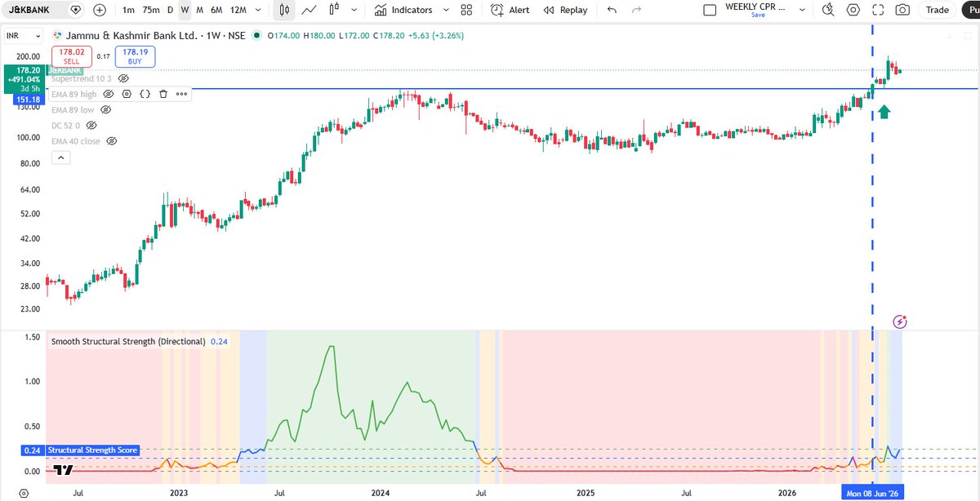
Task: Expand the time interval dropdown arrow
Action: 259,10
